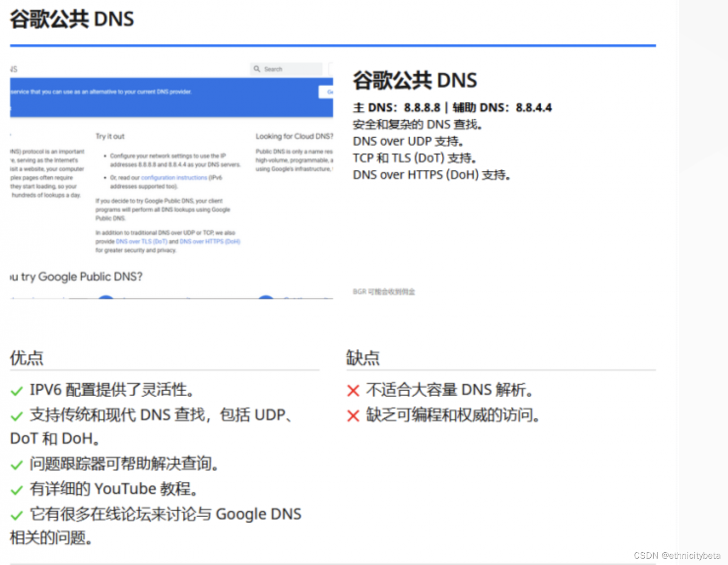Click the 谷歌公共 DNS heading beside the screenshot
728x565 pixels.
pos(415,80)
